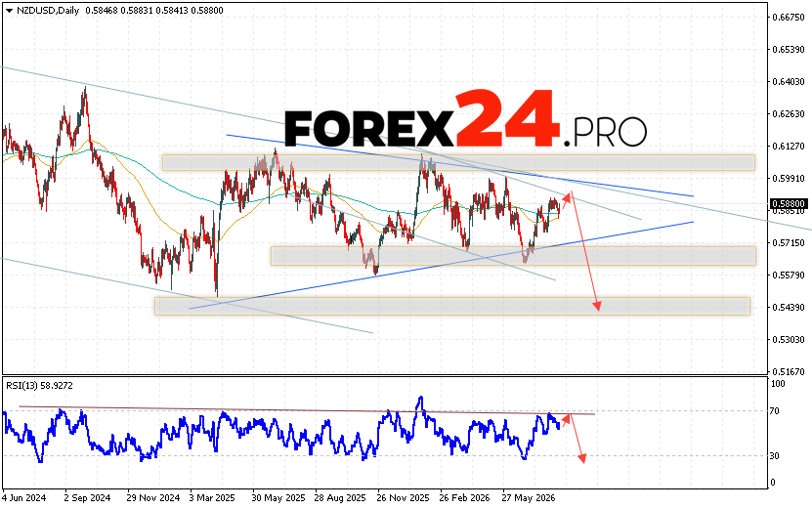The image size is (812, 509).
Task: Click the 29 Nov 2024 date label
Action: 153,498
